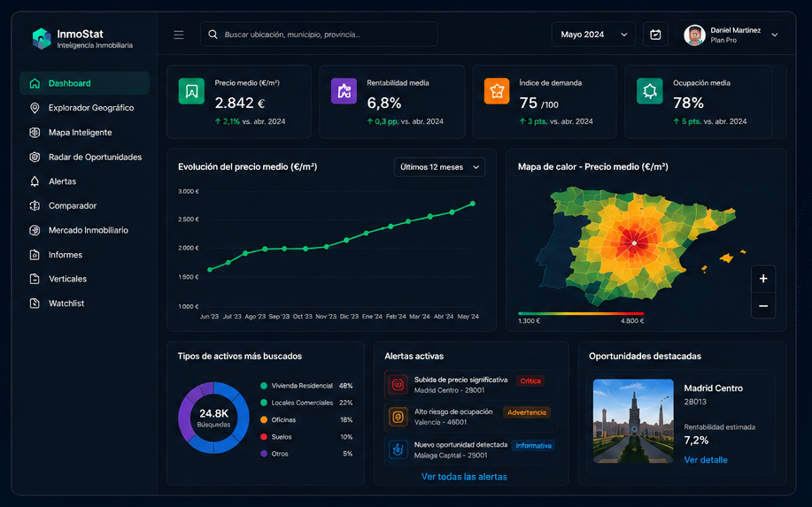Open Watchlist menu item

click(x=84, y=303)
